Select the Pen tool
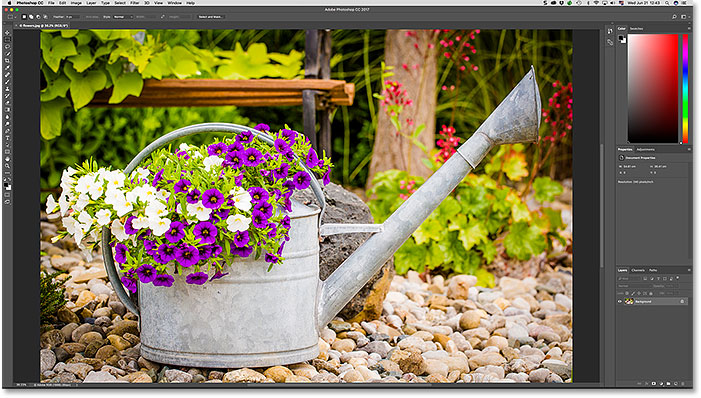The height and width of the screenshot is (398, 701). (x=8, y=131)
